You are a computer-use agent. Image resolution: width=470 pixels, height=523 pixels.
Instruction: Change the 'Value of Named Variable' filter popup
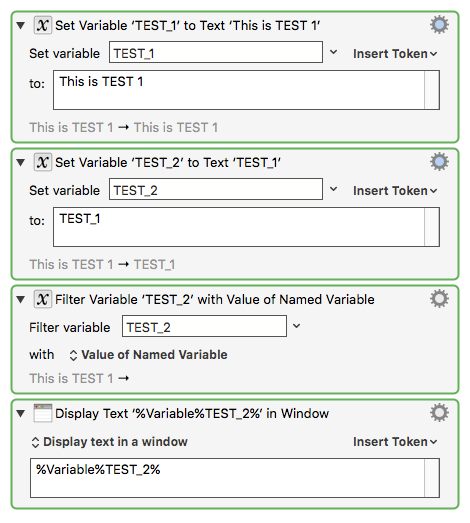pos(148,355)
